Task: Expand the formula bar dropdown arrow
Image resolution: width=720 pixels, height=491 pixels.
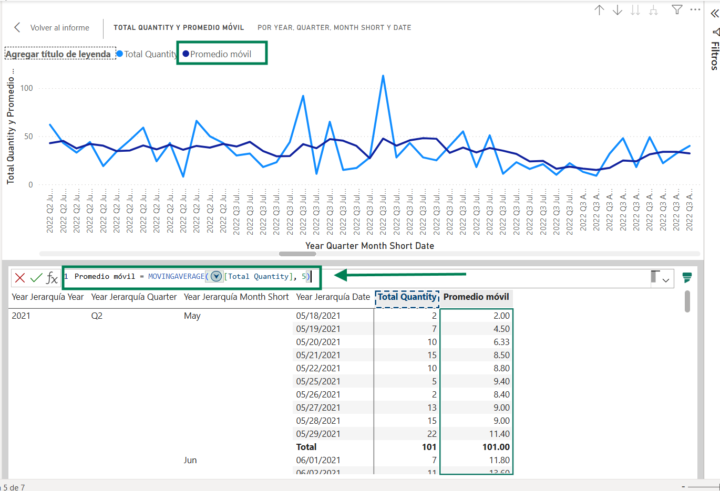Action: (x=666, y=281)
